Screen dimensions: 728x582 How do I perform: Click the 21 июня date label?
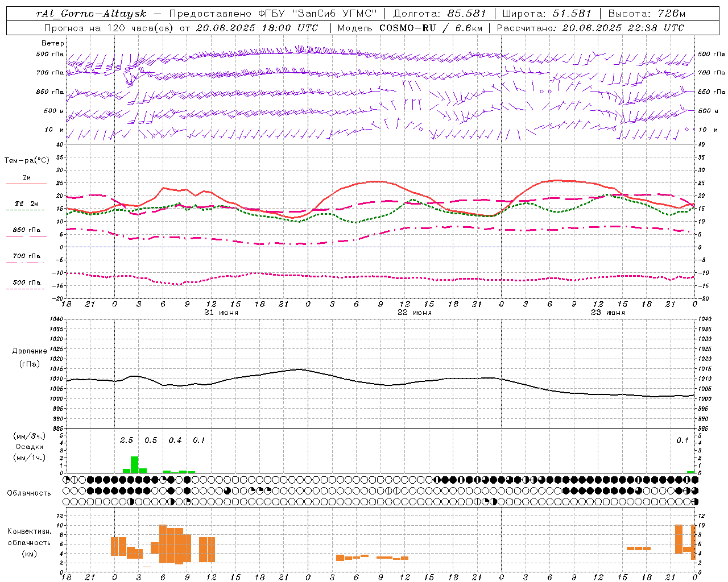[x=221, y=313]
